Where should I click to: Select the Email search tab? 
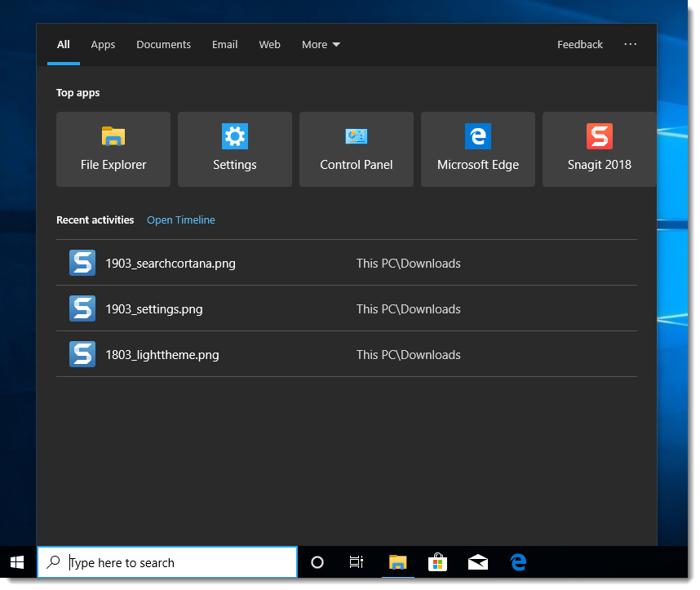click(x=224, y=45)
